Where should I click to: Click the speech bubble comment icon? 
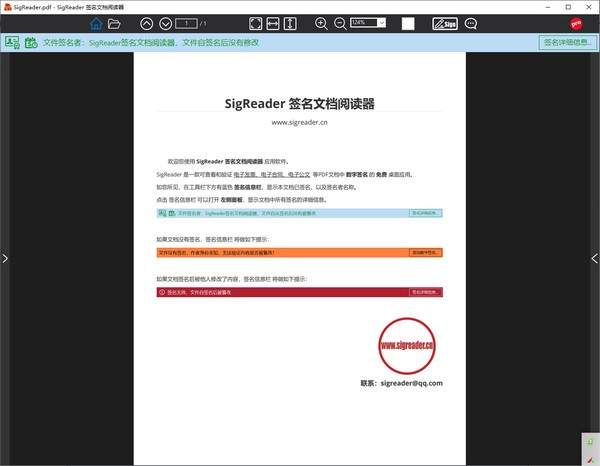[x=471, y=23]
